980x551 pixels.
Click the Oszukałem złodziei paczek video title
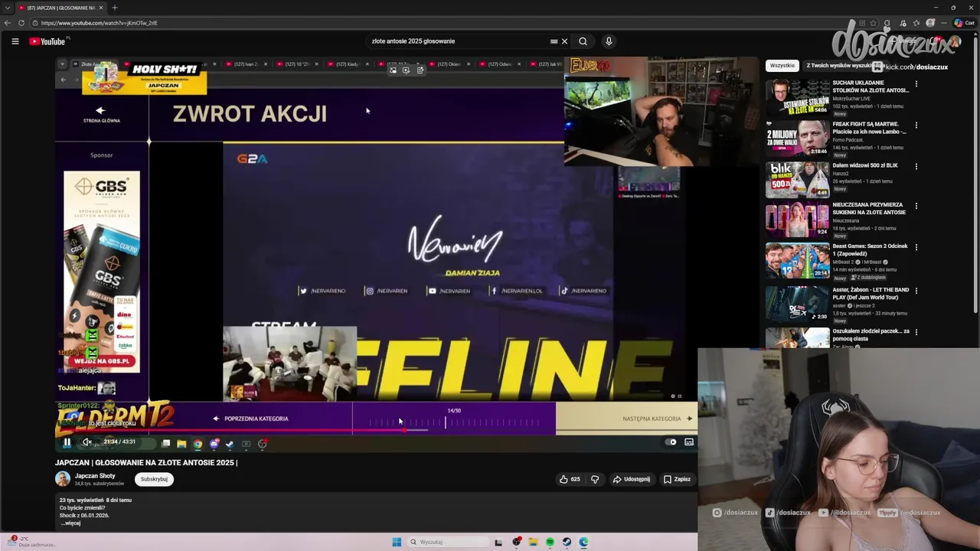coord(871,334)
